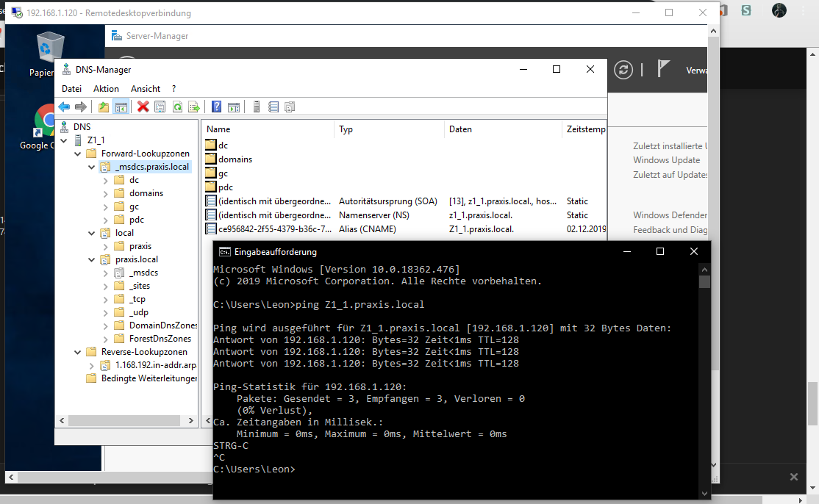Select the SOA record row
This screenshot has width=819, height=504.
coord(405,201)
